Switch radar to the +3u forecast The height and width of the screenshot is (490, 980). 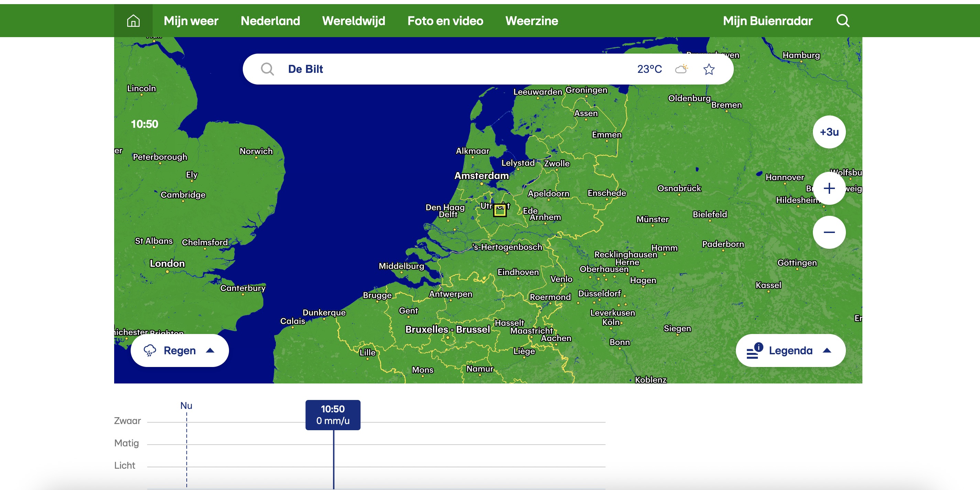click(829, 132)
